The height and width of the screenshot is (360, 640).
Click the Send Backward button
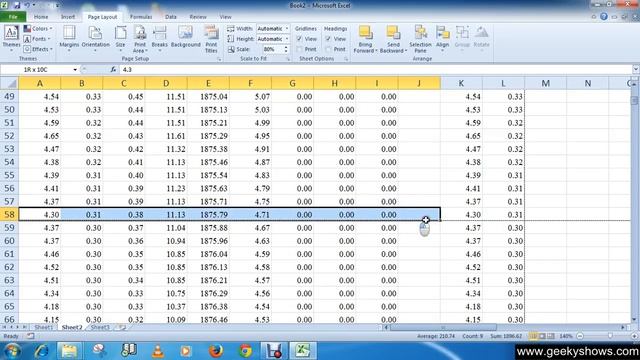click(x=393, y=39)
